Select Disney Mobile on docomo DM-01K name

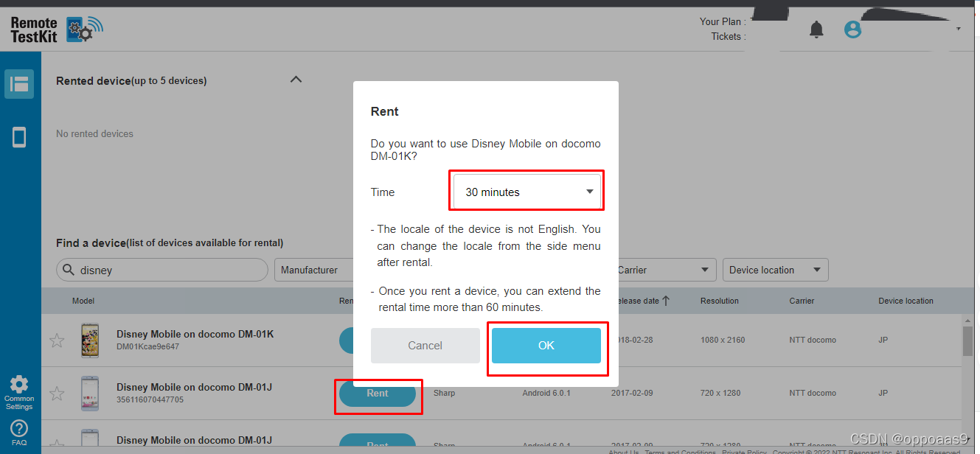(195, 334)
